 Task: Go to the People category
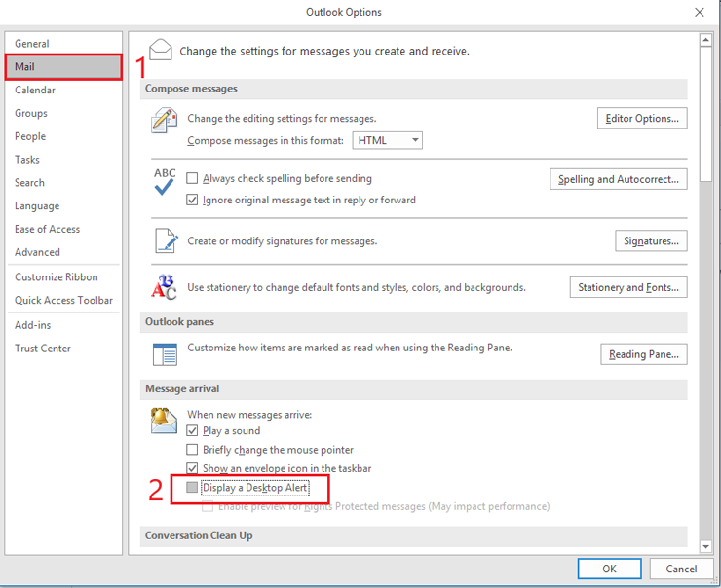pos(63,136)
